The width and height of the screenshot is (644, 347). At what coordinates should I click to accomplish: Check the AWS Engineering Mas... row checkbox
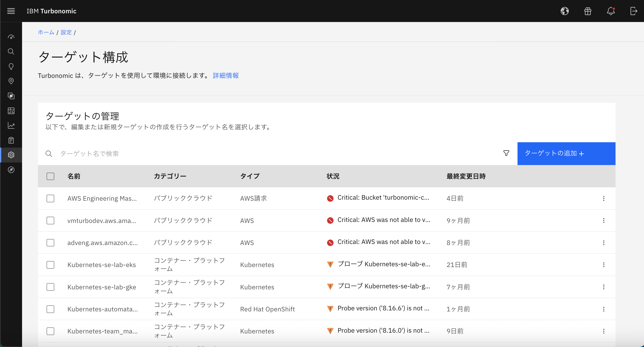tap(51, 198)
